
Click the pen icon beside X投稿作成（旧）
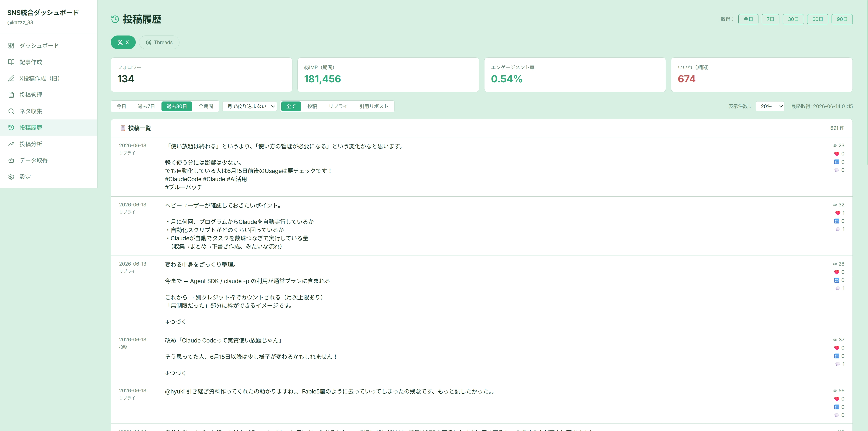click(x=11, y=79)
